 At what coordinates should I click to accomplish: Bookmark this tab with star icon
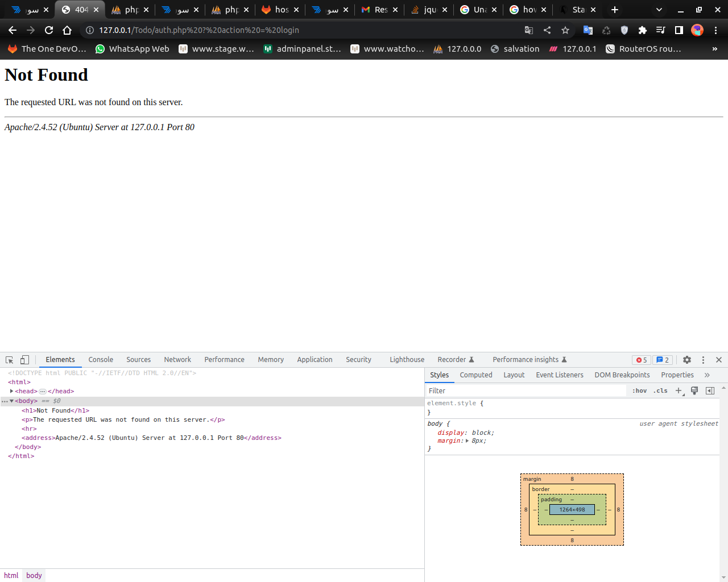pos(565,30)
